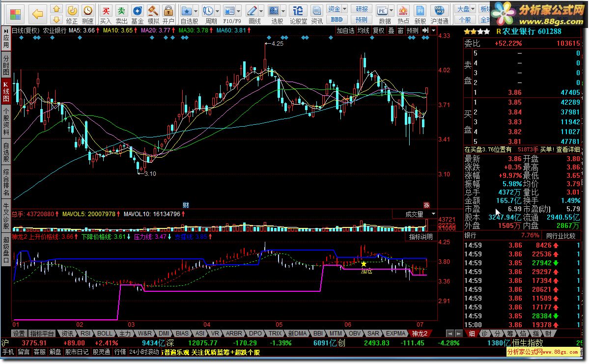Open the PE 数据 icon
589x364 pixels.
pos(382,11)
